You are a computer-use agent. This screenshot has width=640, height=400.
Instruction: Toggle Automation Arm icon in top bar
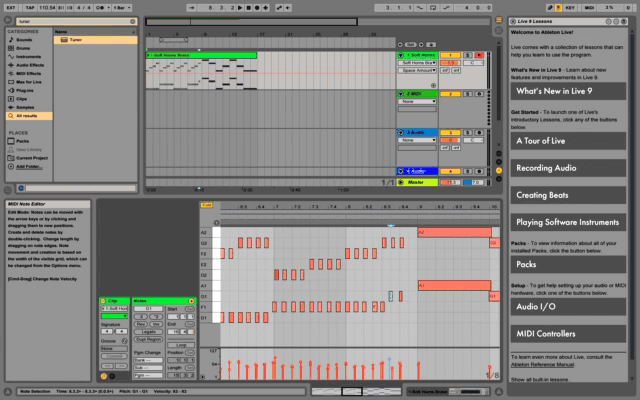click(x=279, y=7)
